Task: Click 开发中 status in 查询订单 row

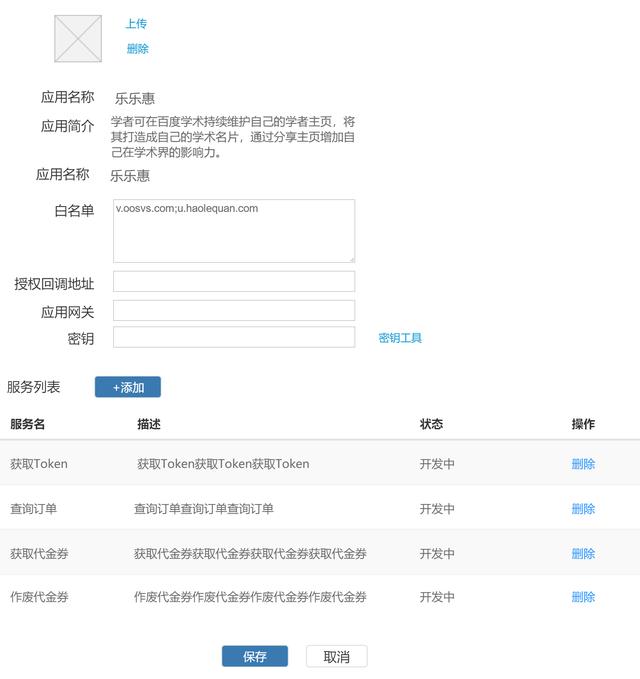Action: tap(437, 508)
